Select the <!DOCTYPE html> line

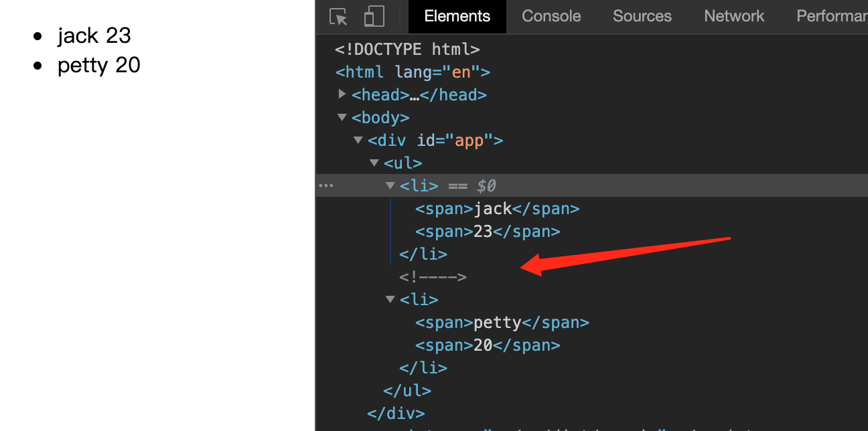[408, 49]
